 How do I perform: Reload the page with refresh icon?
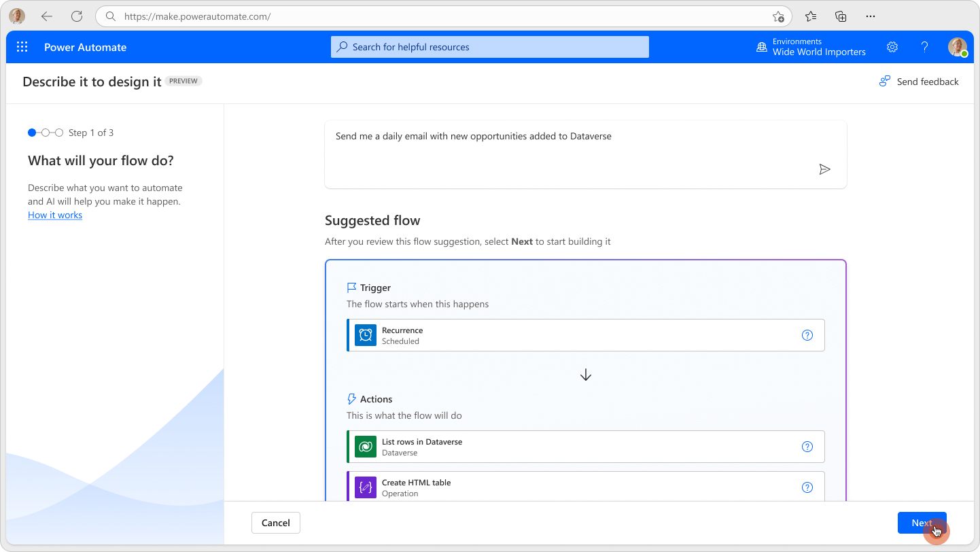(77, 16)
